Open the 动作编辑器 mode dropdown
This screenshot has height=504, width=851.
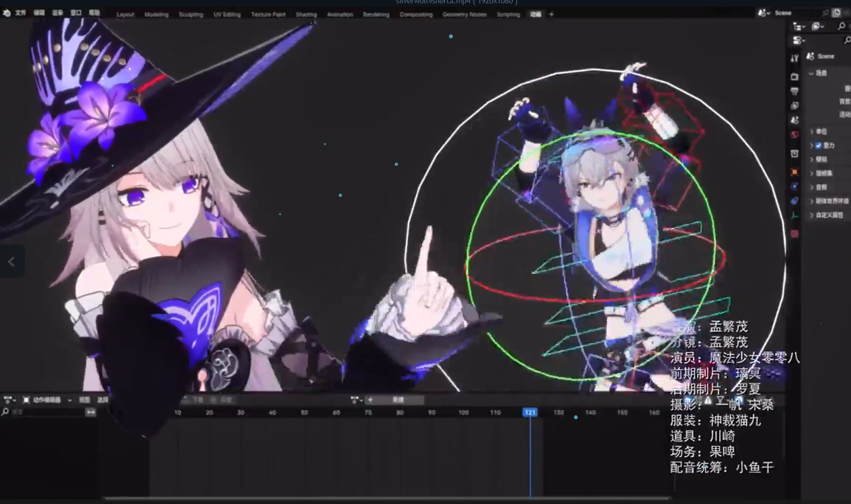click(x=47, y=400)
